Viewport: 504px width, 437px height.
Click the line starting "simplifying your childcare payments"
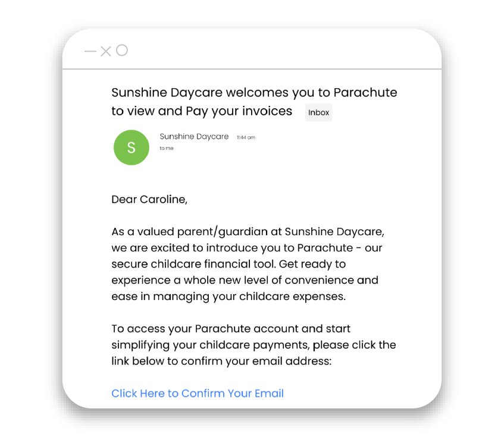(253, 345)
